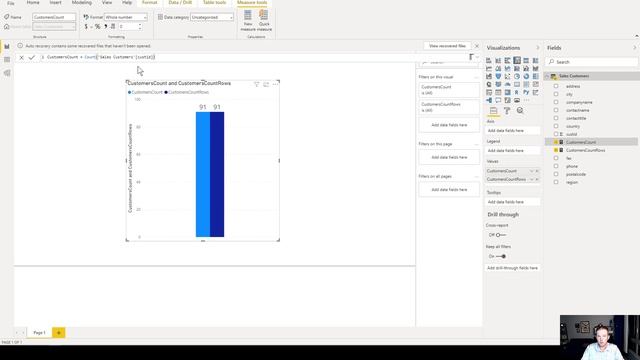This screenshot has height=360, width=640.
Task: Toggle the Keep all filters switch
Action: [501, 256]
